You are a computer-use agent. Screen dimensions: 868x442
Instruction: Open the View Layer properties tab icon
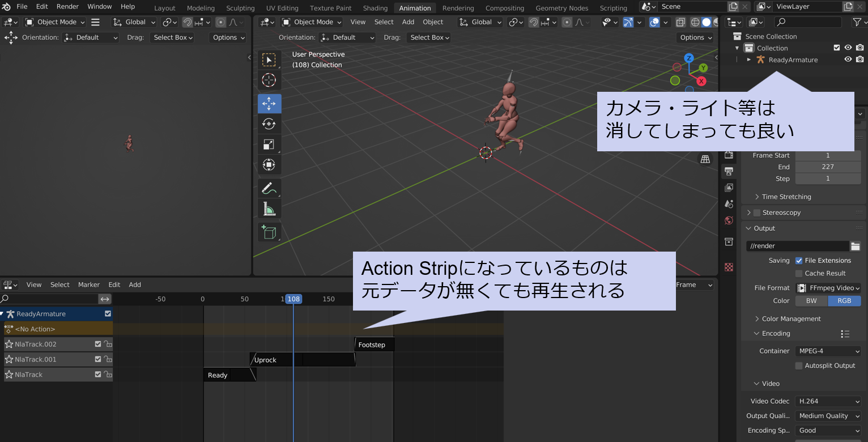click(x=729, y=188)
